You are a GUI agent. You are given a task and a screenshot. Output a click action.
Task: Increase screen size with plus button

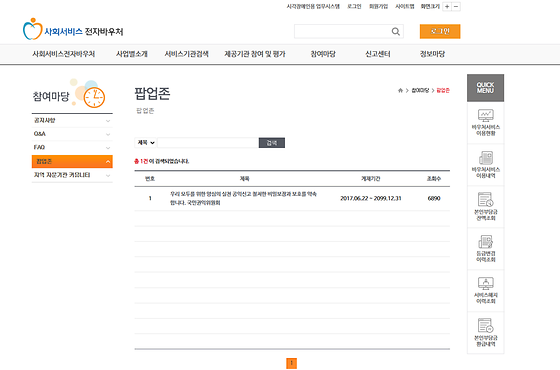click(x=447, y=6)
